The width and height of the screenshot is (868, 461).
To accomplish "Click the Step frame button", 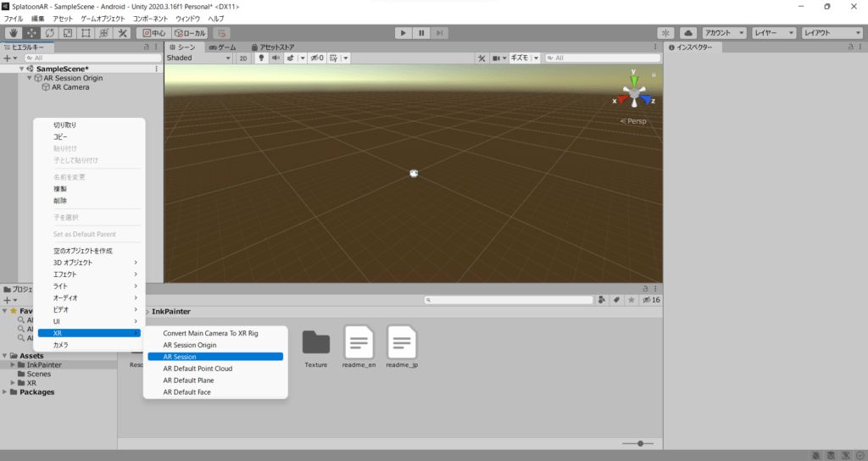I will (x=439, y=33).
